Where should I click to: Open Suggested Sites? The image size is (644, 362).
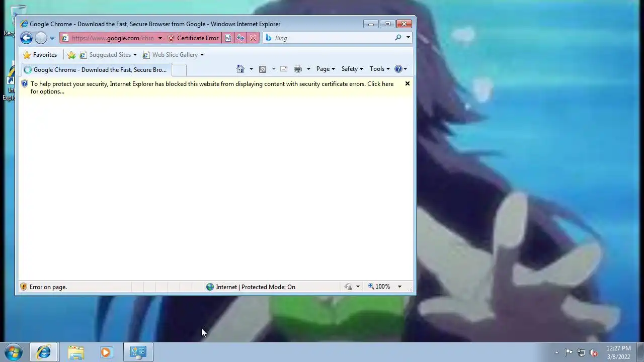tap(108, 55)
